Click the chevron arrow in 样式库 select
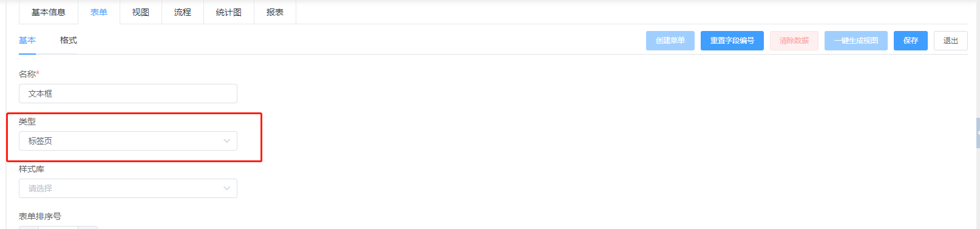 click(x=226, y=188)
